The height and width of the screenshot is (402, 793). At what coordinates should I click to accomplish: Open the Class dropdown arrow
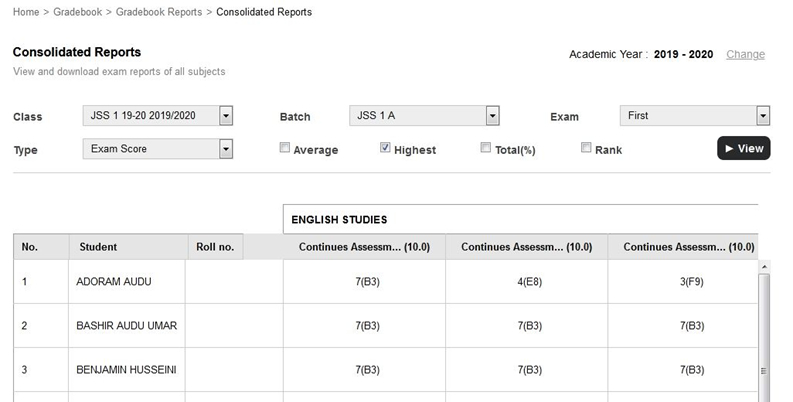coord(226,116)
